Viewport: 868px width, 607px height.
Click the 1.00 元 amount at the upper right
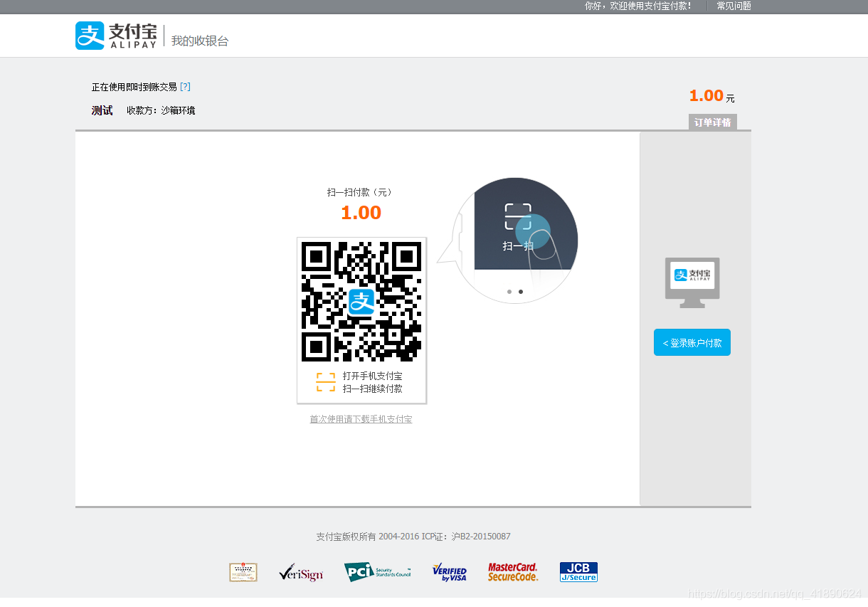pyautogui.click(x=712, y=96)
